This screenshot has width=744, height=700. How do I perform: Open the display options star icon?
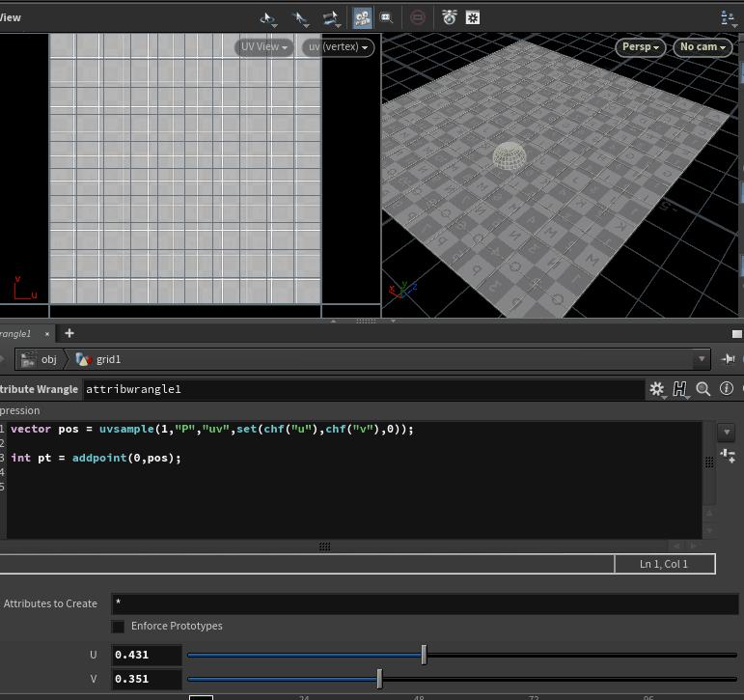[x=473, y=17]
